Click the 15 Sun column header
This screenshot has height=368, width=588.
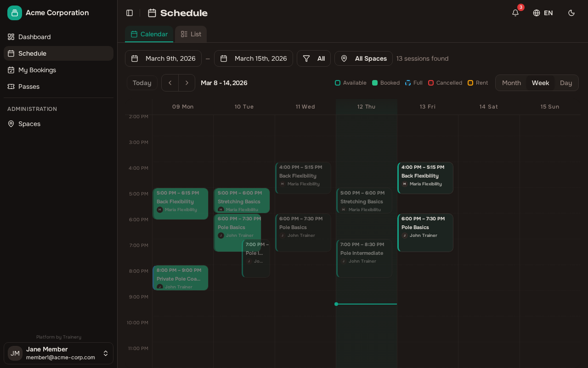pos(550,107)
